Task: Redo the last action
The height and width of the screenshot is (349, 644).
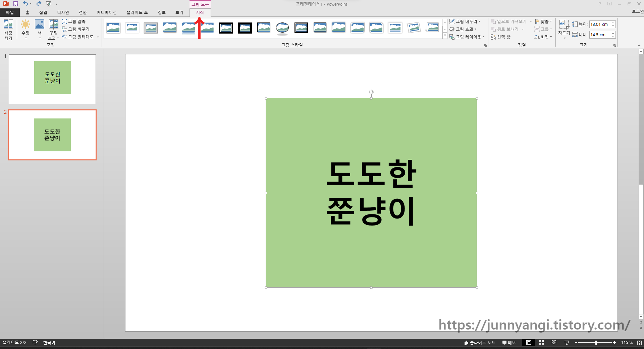Action: pos(39,4)
